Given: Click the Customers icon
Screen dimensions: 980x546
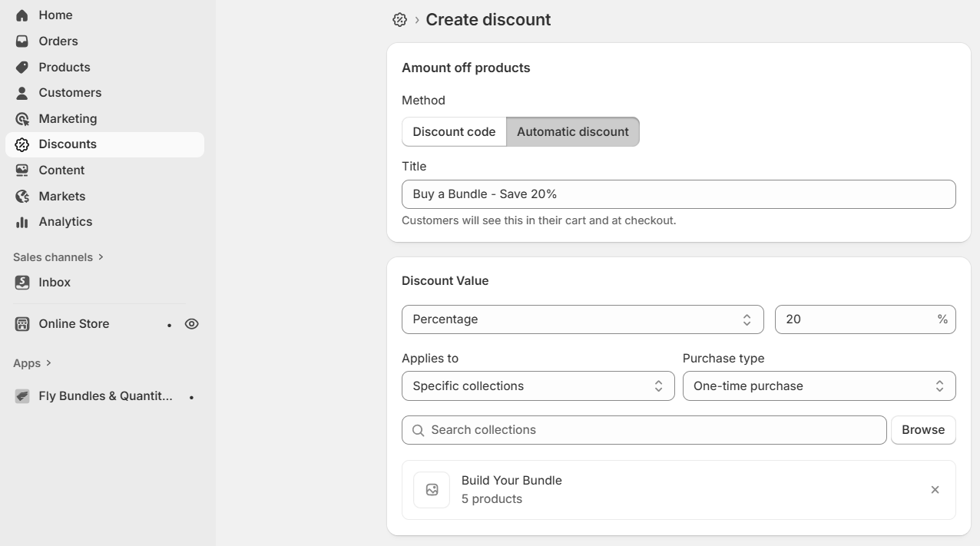Looking at the screenshot, I should [x=22, y=92].
